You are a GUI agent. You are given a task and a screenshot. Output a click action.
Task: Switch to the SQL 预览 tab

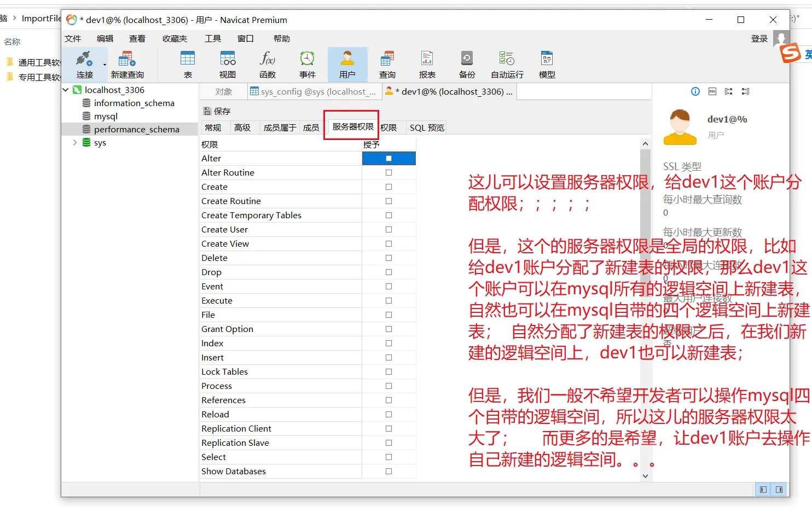[427, 128]
